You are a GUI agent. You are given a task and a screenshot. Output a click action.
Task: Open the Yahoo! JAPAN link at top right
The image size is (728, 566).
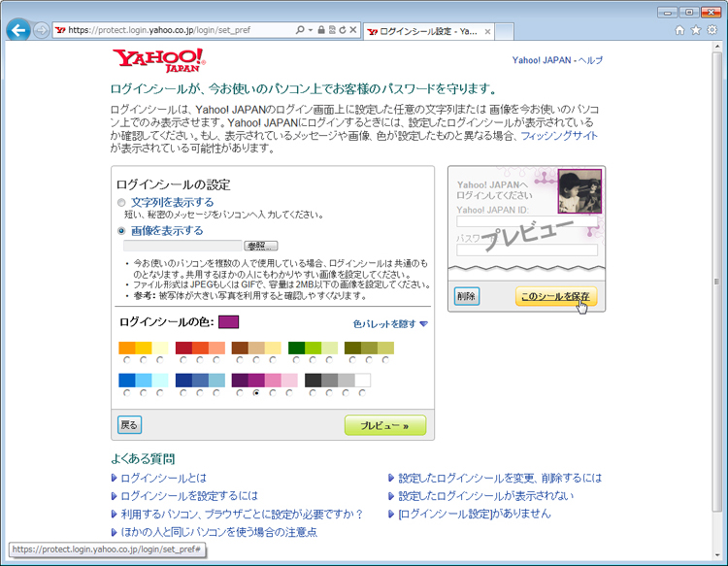542,60
